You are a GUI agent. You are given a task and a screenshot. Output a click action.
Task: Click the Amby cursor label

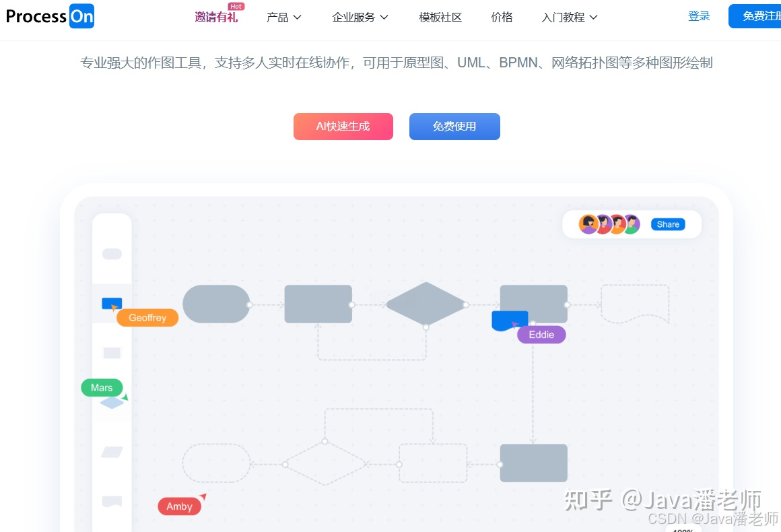click(x=179, y=506)
